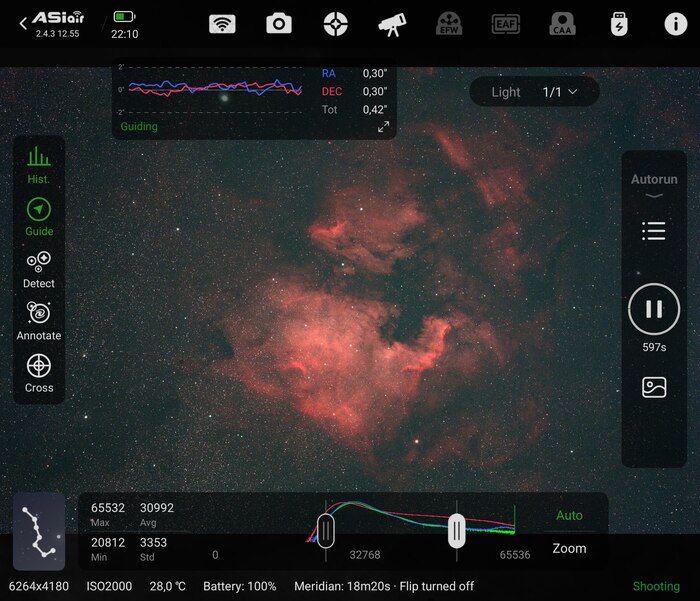The height and width of the screenshot is (601, 700).
Task: Click the 22:10 clock text
Action: [125, 34]
